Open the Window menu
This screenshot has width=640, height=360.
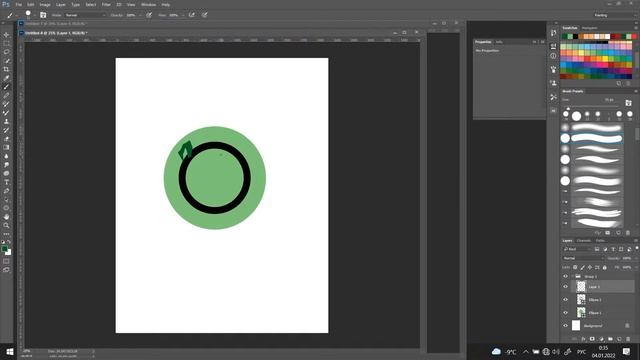[148, 4]
